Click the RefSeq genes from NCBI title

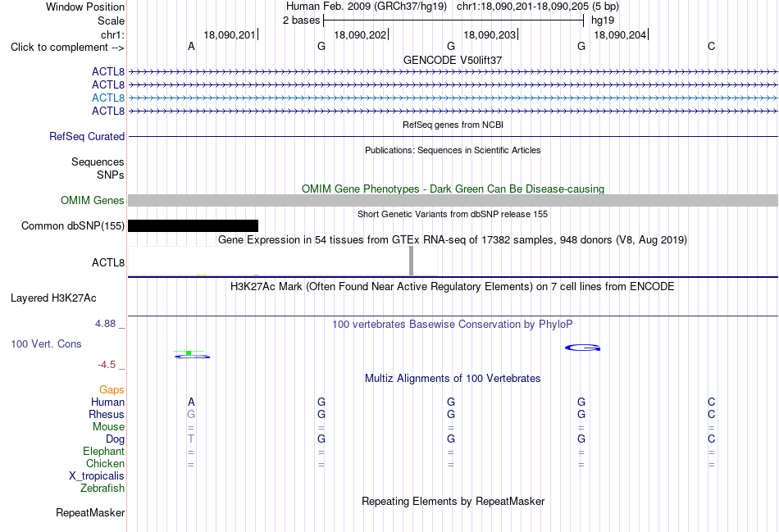coord(453,125)
